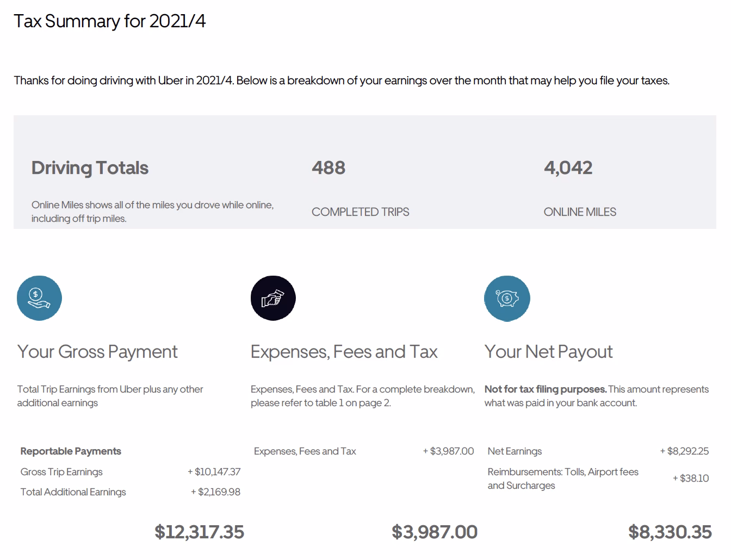Select the Your Net Payout heading
Image resolution: width=731 pixels, height=560 pixels.
click(548, 352)
